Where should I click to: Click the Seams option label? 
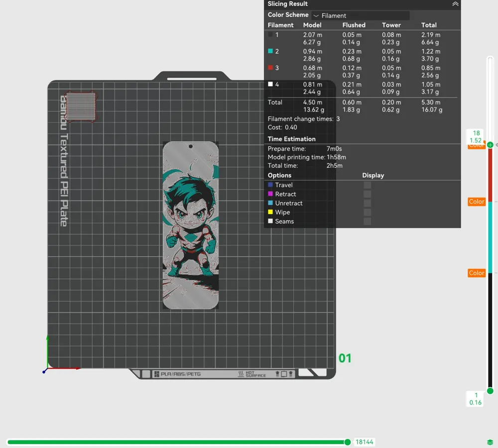(x=284, y=222)
